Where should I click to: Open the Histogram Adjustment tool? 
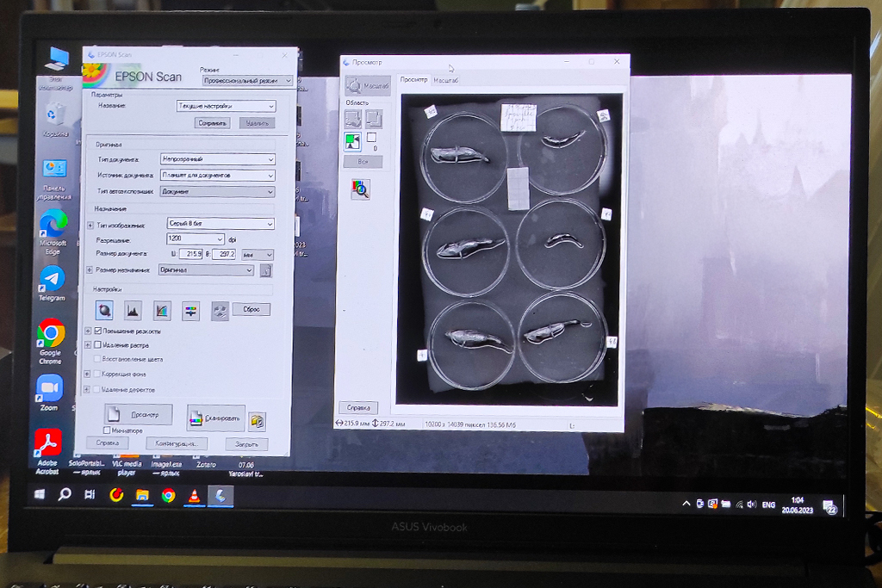point(133,311)
